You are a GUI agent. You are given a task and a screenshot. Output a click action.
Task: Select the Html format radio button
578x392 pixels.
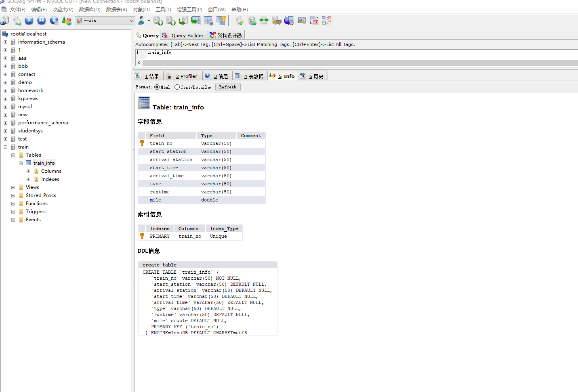[x=157, y=87]
